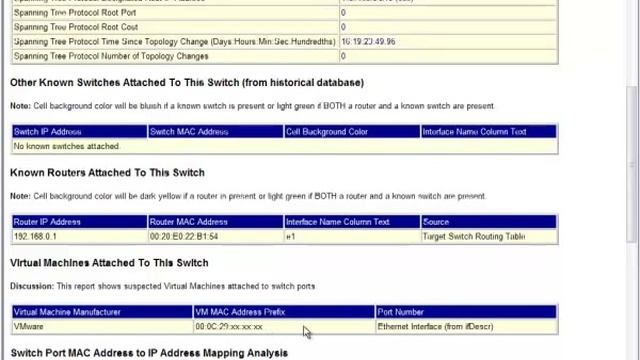Viewport: 640px width, 360px height.
Task: Click the 'Target Switch Routing Table' cell
Action: pos(489,237)
